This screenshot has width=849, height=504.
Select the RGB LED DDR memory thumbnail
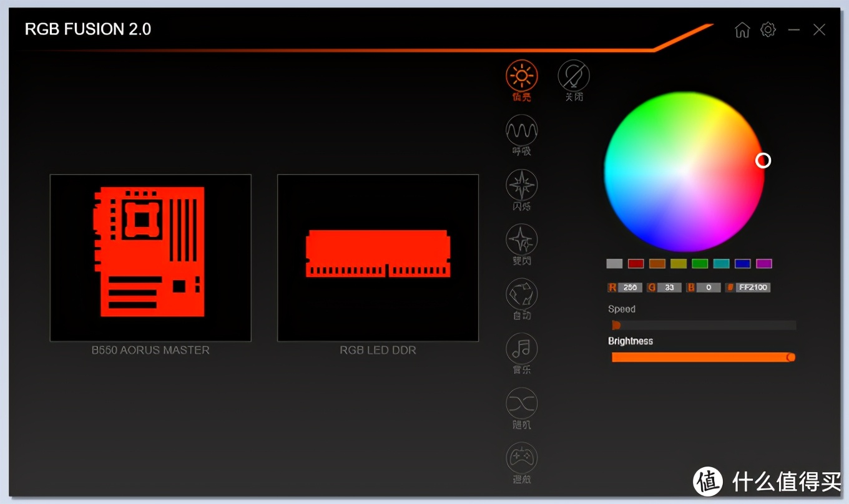378,258
